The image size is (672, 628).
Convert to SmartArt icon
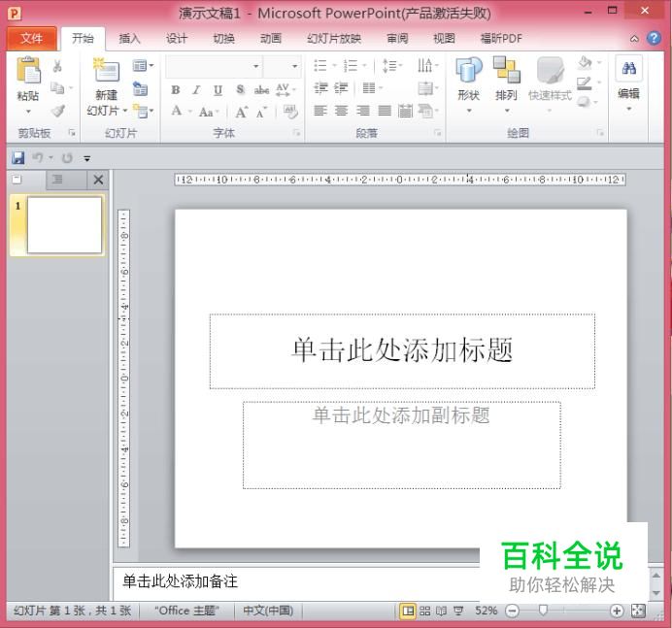(425, 111)
